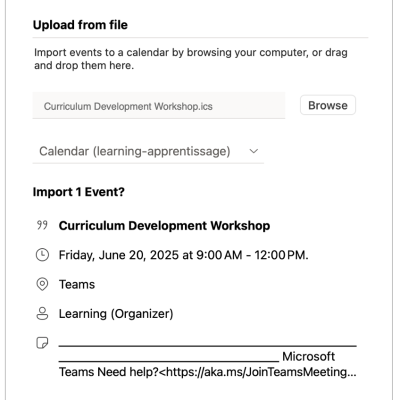Click the underscore separator line in description
The width and height of the screenshot is (400, 400).
(x=208, y=346)
